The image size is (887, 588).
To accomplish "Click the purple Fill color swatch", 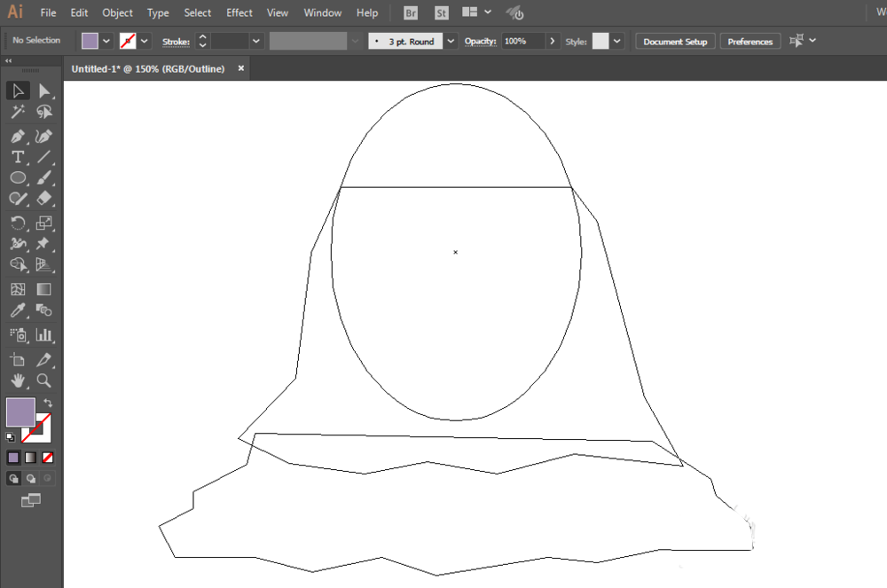I will (x=21, y=412).
